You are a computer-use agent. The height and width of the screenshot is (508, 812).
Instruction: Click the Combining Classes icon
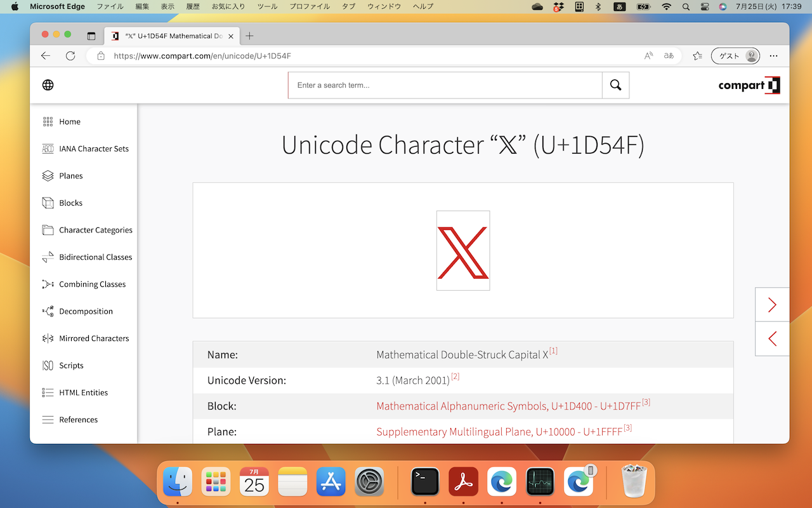tap(48, 284)
